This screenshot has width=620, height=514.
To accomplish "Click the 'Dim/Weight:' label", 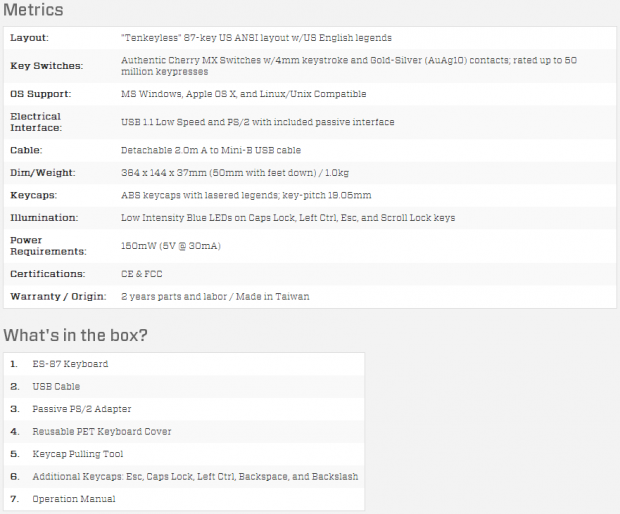I will click(x=43, y=173).
